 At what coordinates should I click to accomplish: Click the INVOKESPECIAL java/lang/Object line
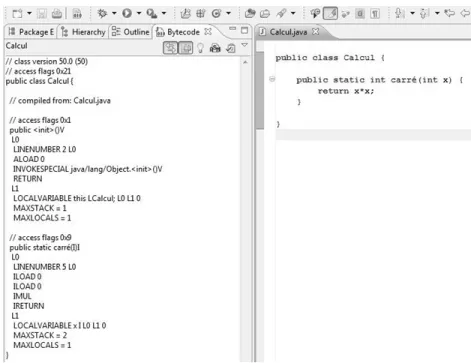coord(88,169)
